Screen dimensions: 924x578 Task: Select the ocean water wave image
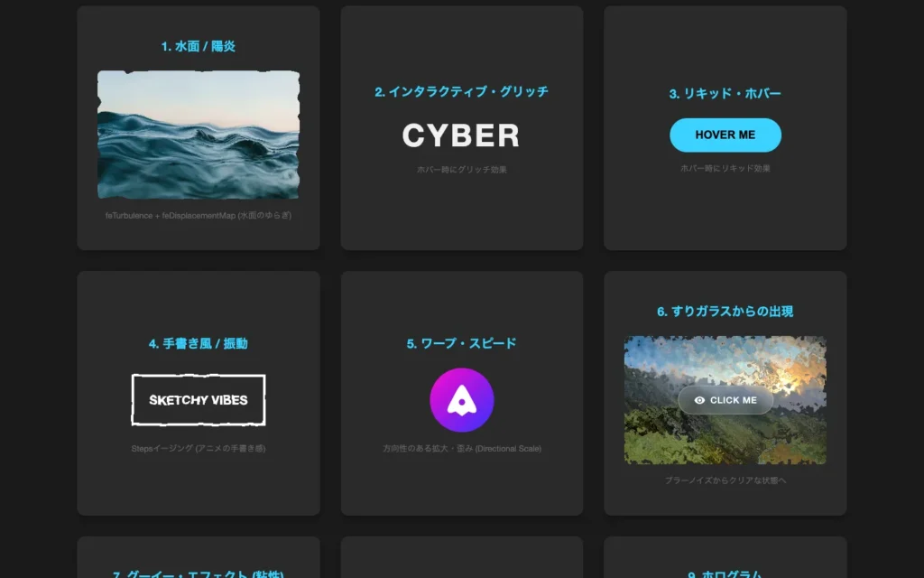(199, 135)
